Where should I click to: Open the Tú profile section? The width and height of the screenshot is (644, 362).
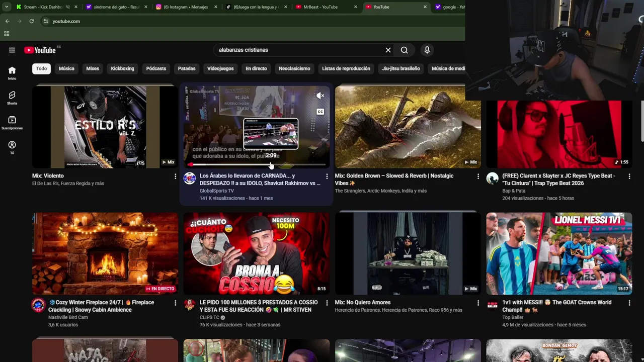pyautogui.click(x=12, y=148)
